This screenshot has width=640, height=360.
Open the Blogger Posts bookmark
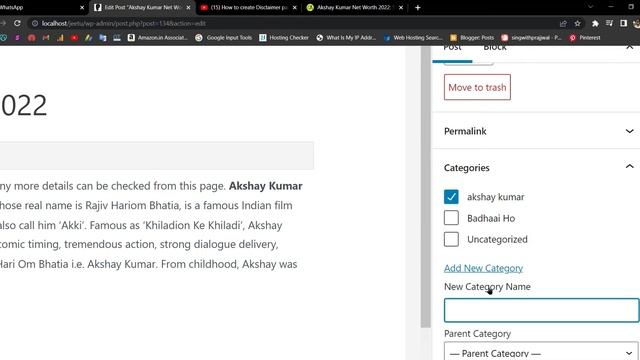click(x=472, y=38)
